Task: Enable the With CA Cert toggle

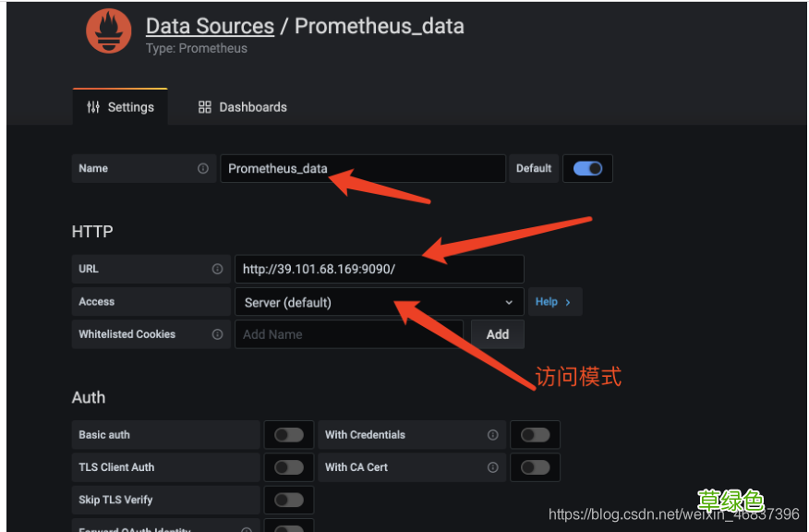Action: [x=535, y=467]
